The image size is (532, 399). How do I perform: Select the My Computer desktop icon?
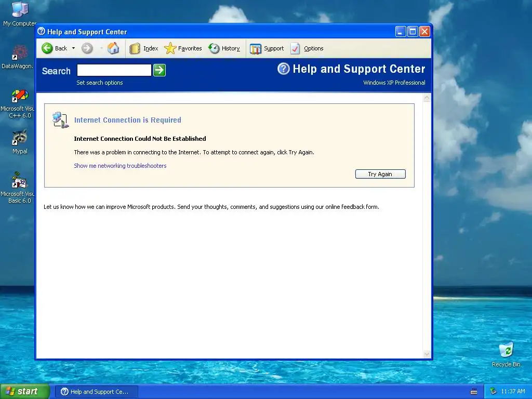pos(20,14)
